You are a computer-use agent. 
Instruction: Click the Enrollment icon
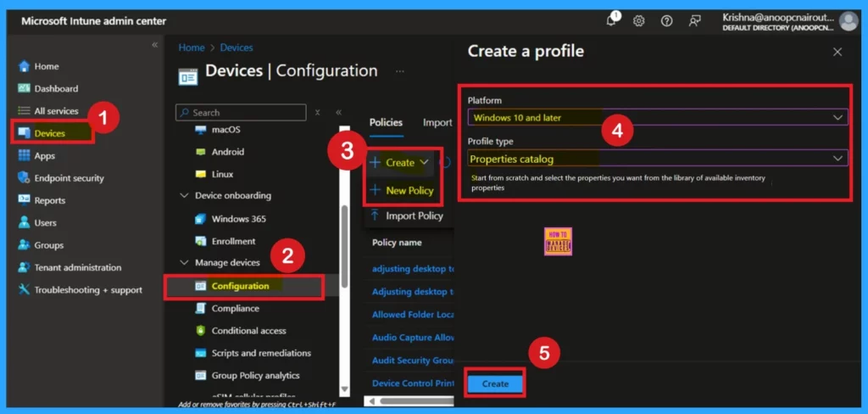pos(200,241)
